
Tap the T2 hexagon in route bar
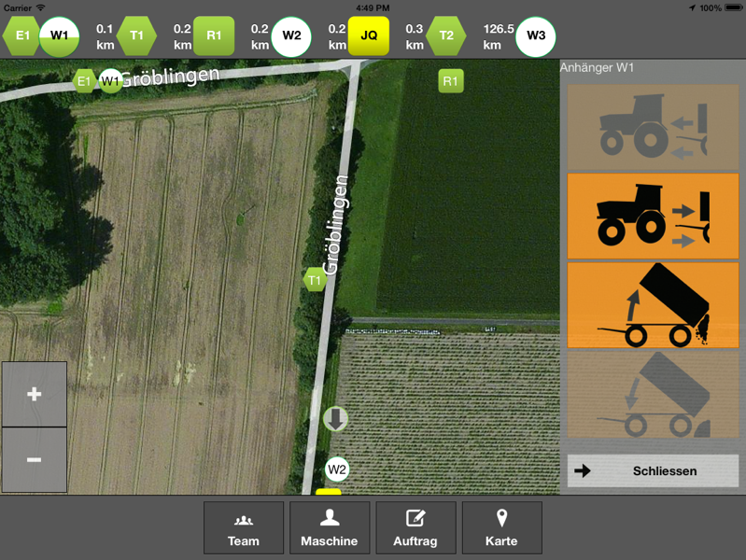pyautogui.click(x=446, y=36)
